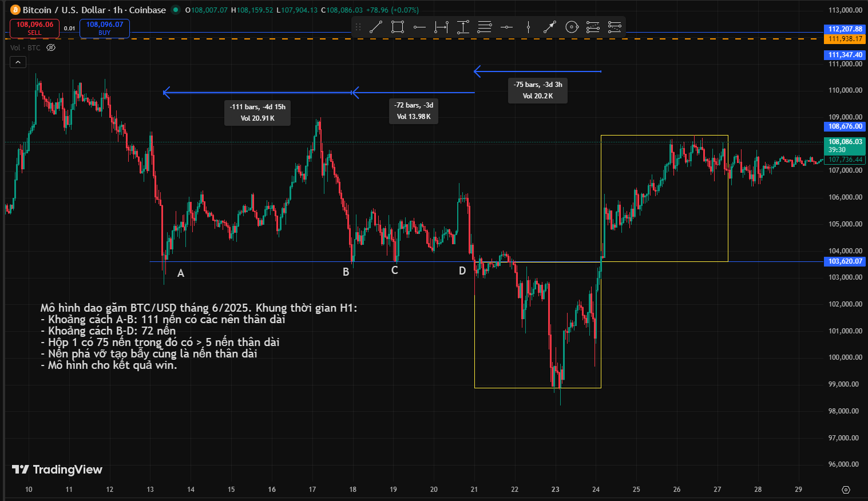
Task: Pick the arrow drawing tool
Action: pos(550,27)
